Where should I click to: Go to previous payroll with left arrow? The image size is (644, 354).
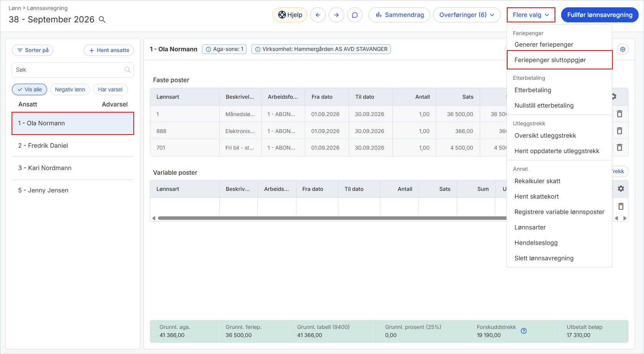[x=318, y=15]
